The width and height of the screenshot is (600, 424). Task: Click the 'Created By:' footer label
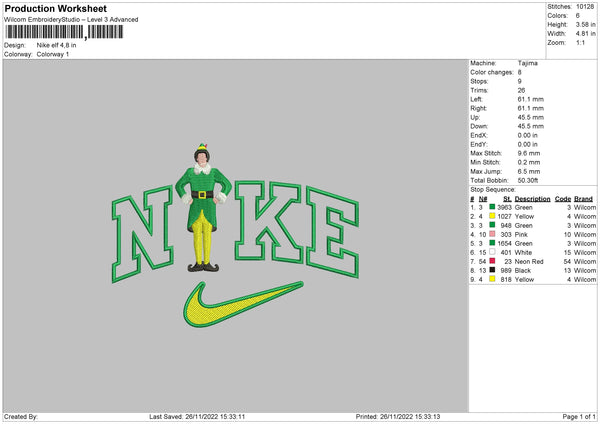(x=21, y=417)
